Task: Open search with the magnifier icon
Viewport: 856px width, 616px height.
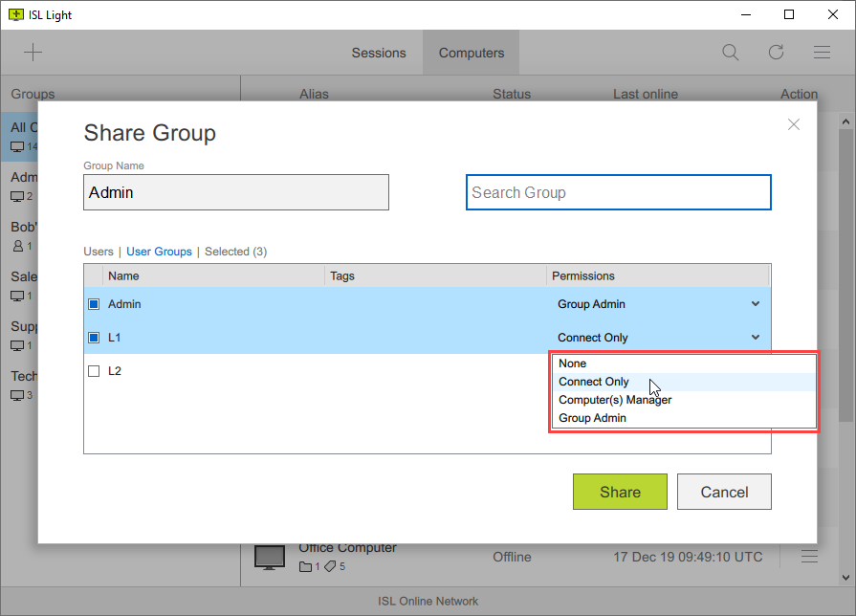Action: coord(730,52)
